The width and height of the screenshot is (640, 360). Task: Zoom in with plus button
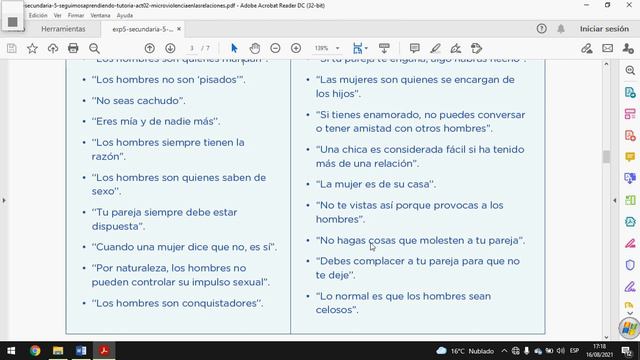[x=296, y=49]
